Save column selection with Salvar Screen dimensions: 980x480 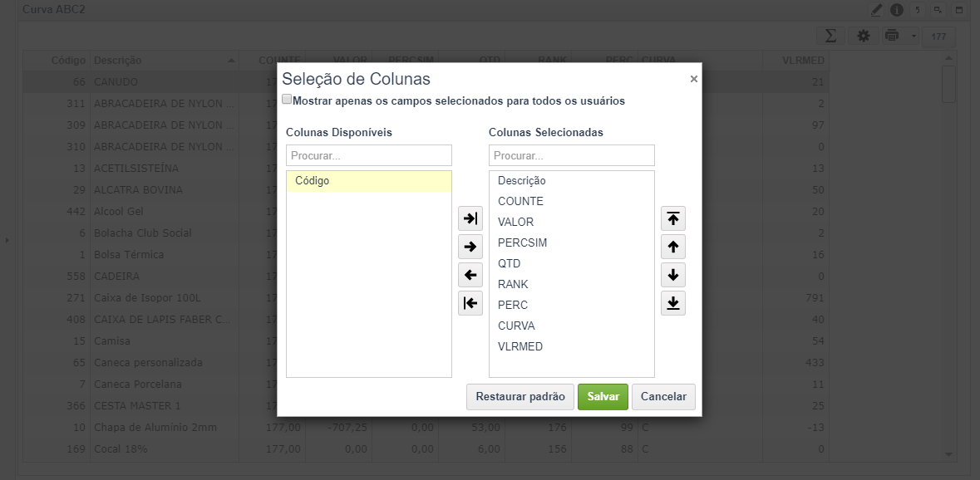[x=603, y=397]
